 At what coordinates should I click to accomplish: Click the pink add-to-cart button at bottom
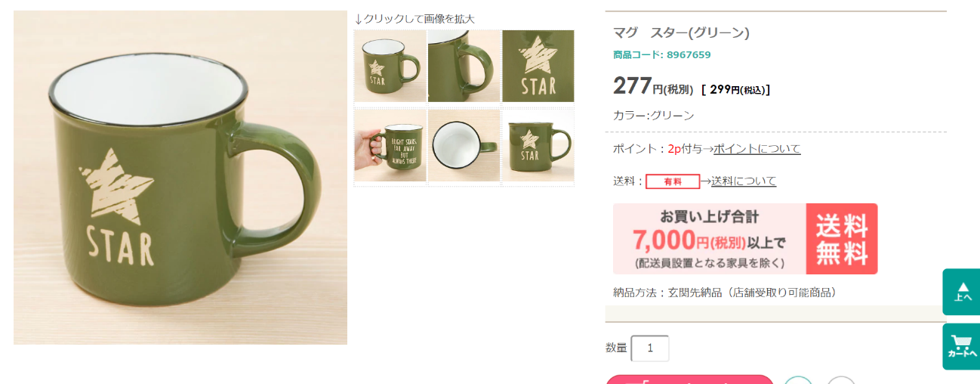(x=690, y=379)
